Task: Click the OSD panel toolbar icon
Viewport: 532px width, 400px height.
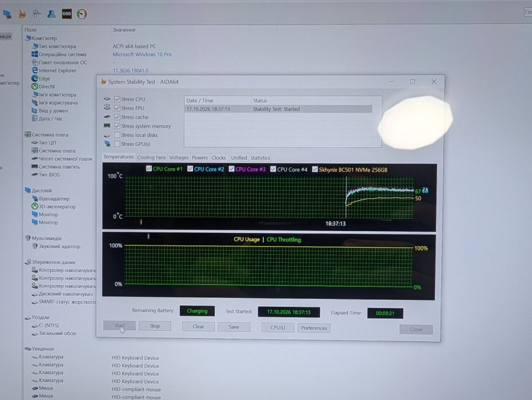Action: [x=66, y=14]
